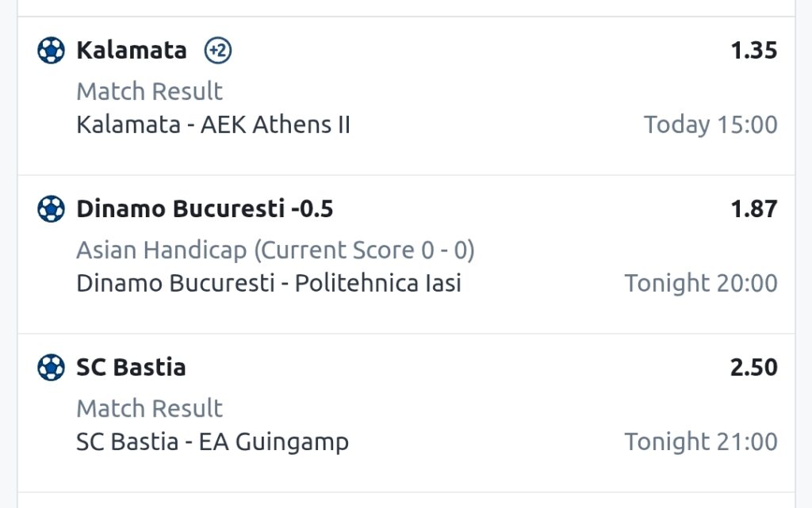Open the Kalamata - AEK Athens II match

coord(213,124)
